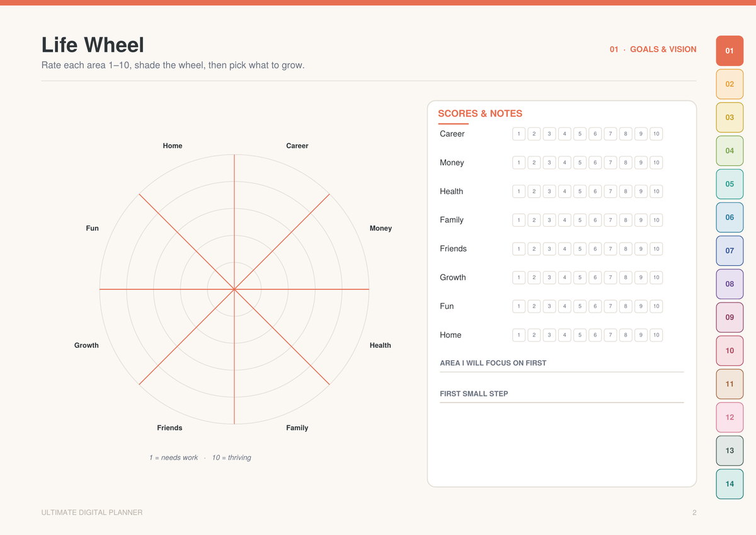Click the wheel's 'Fun' segment label
Image resolution: width=756 pixels, height=535 pixels.
[93, 228]
